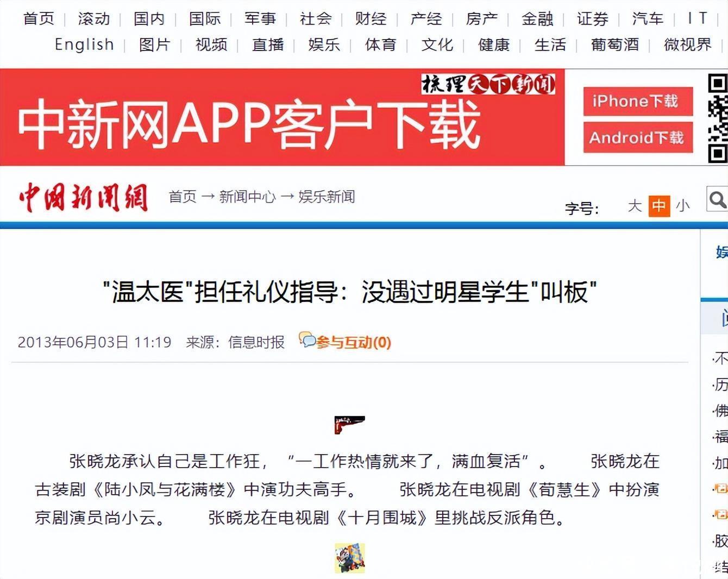Click the 参与互动(0) comments link
The width and height of the screenshot is (728, 579).
tap(353, 342)
